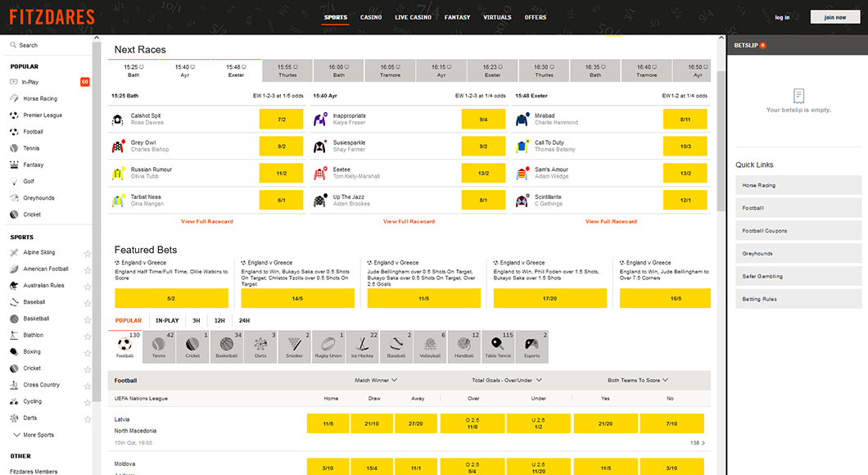
Task: Favourite Biathlon with its star
Action: 88,337
